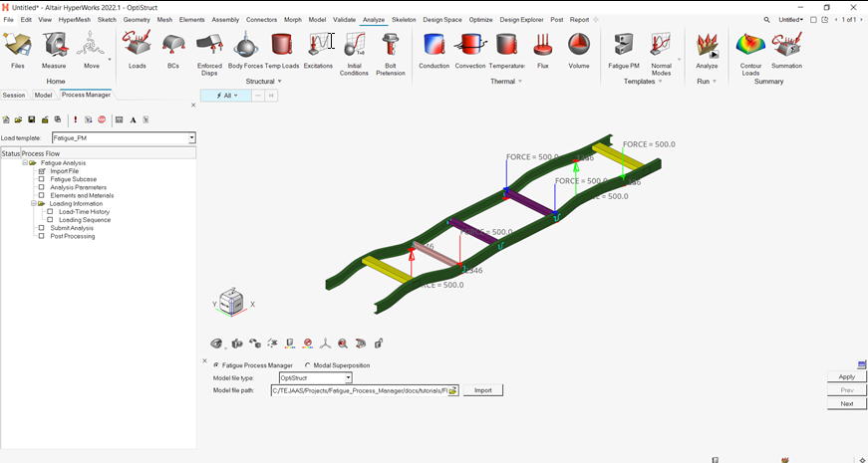Click the browse folder icon for model path
The image size is (868, 463).
(452, 390)
